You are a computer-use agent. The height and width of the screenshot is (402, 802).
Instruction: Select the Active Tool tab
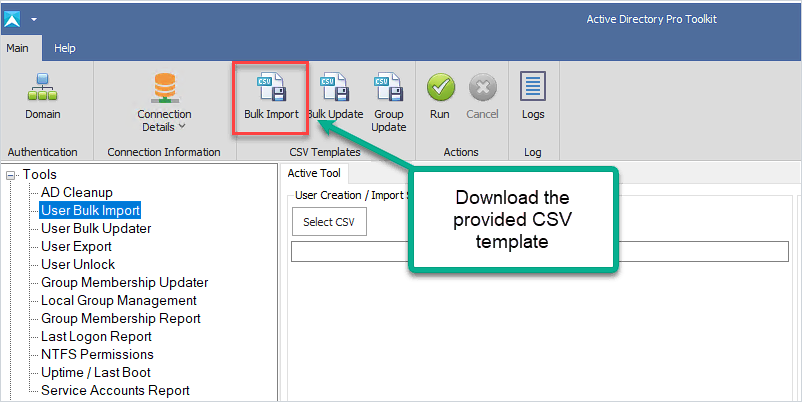tap(314, 173)
